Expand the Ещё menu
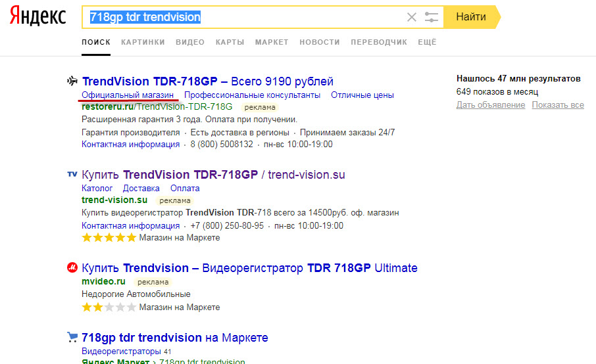Image resolution: width=596 pixels, height=364 pixels. point(427,42)
